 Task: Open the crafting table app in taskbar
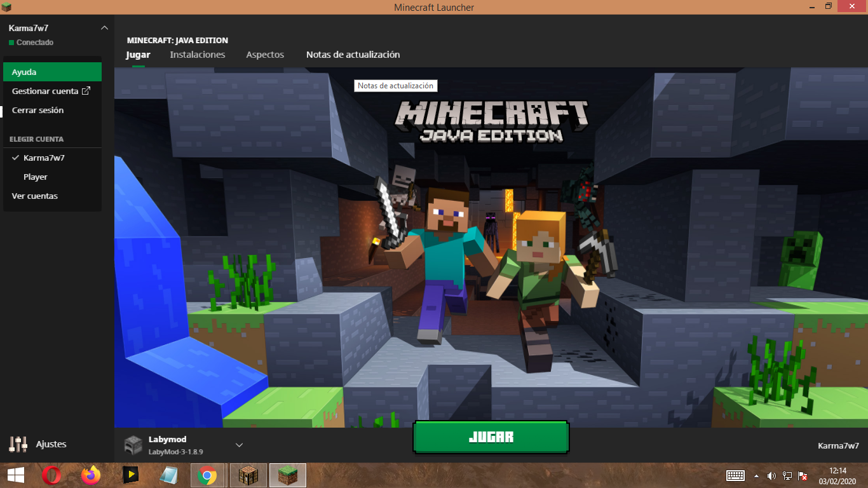tap(248, 475)
